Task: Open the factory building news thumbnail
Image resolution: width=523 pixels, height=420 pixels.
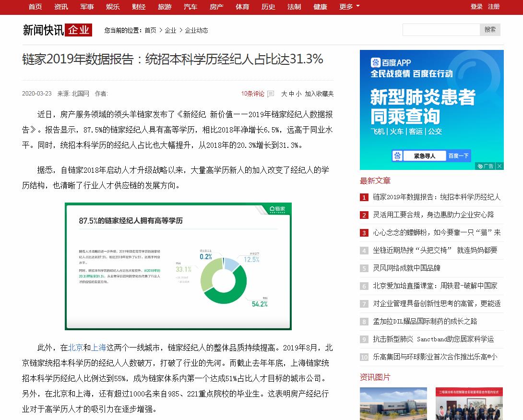Action: 393,404
